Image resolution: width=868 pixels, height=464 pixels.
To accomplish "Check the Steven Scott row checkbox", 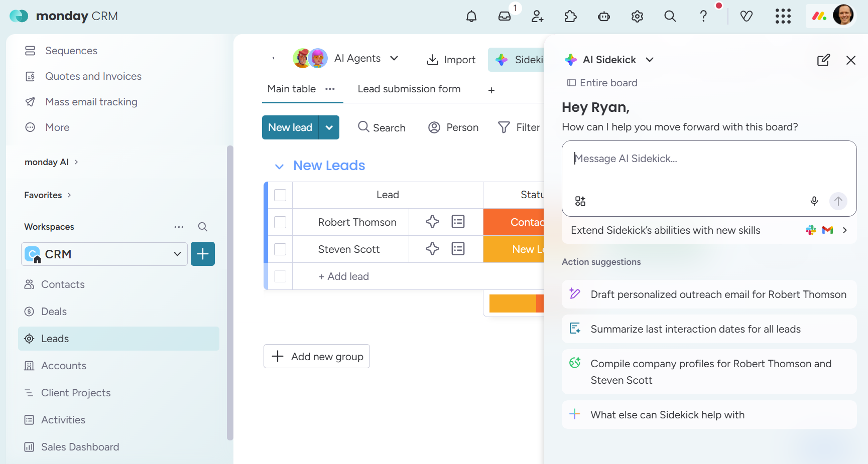I will tap(280, 249).
